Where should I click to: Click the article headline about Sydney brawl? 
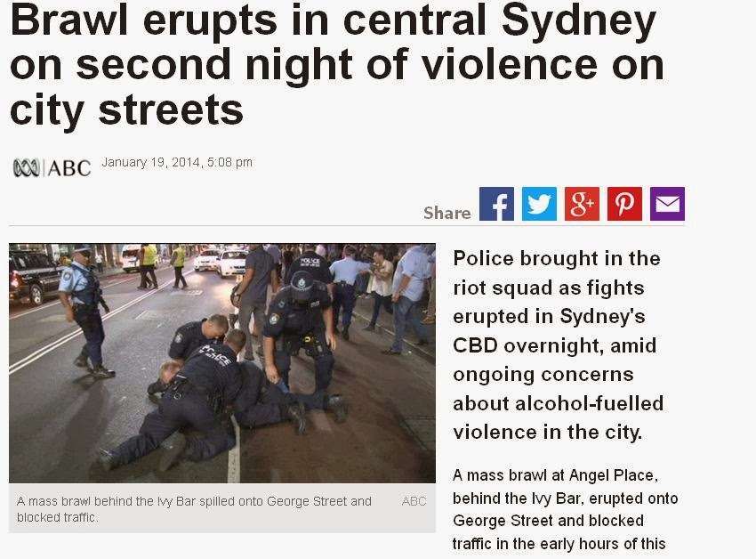tap(337, 65)
